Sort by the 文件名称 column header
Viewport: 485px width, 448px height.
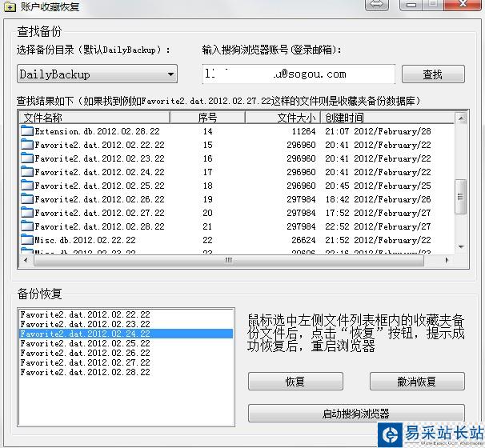pos(94,118)
